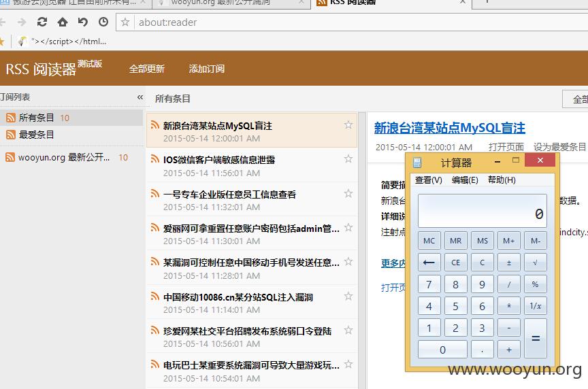Click the Calculator division key
Screen dimensions: 588x389
pyautogui.click(x=509, y=284)
